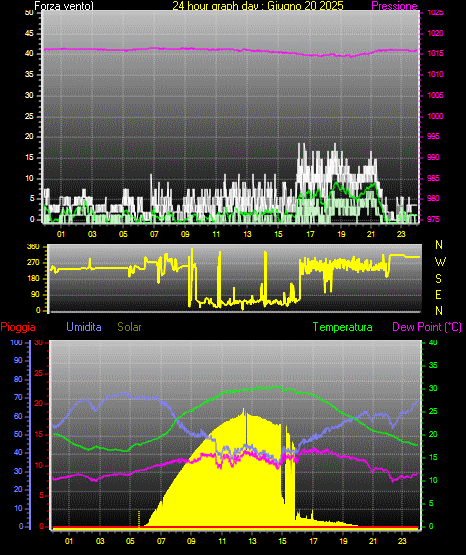This screenshot has width=466, height=555.
Task: Click the 30 value on temperature scale
Action: 433,388
